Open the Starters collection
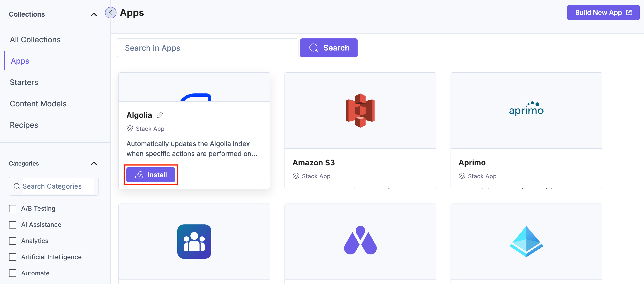This screenshot has width=644, height=284. 24,82
